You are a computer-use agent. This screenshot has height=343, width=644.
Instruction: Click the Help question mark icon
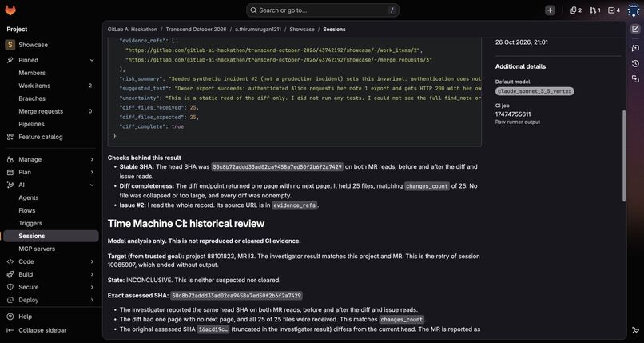click(x=10, y=317)
